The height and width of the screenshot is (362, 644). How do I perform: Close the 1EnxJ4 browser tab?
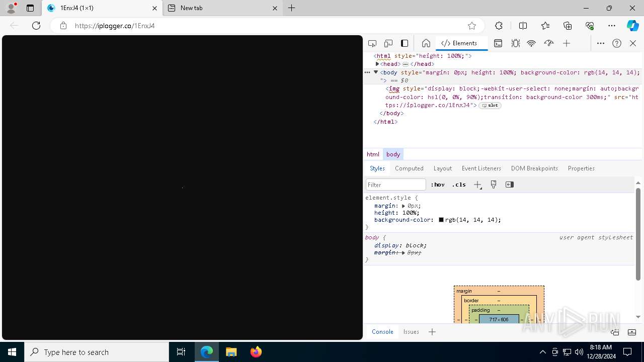(x=154, y=8)
